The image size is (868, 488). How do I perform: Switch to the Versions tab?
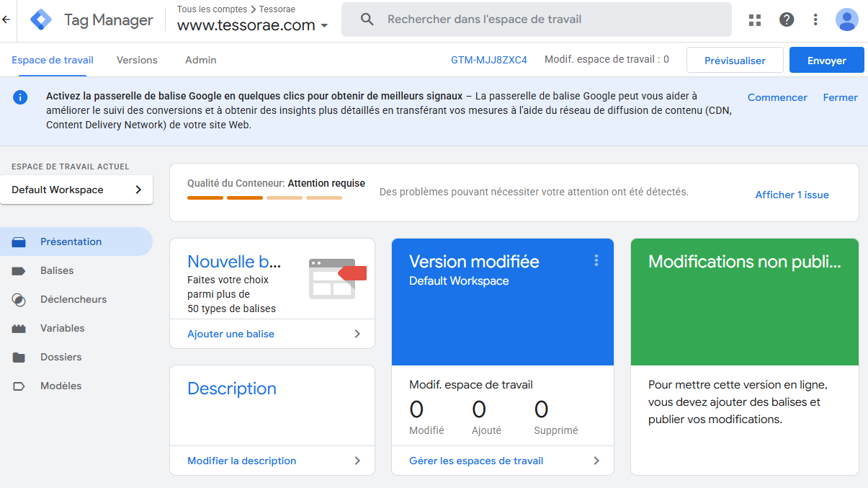tap(137, 60)
